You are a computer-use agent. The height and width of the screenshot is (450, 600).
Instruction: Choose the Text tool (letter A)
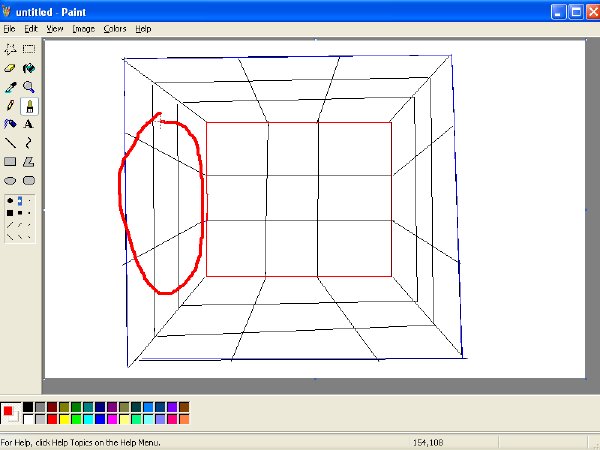29,124
